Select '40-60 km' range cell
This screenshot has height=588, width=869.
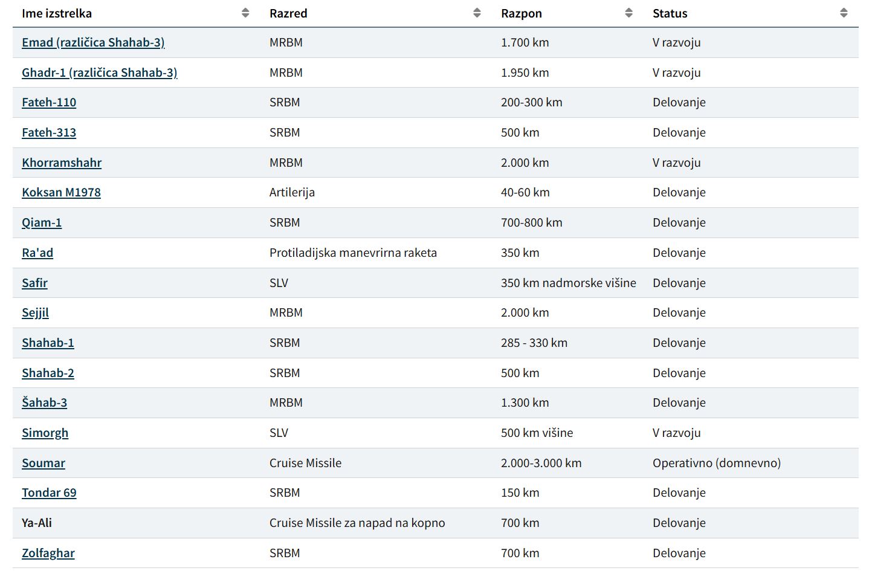[x=567, y=192]
